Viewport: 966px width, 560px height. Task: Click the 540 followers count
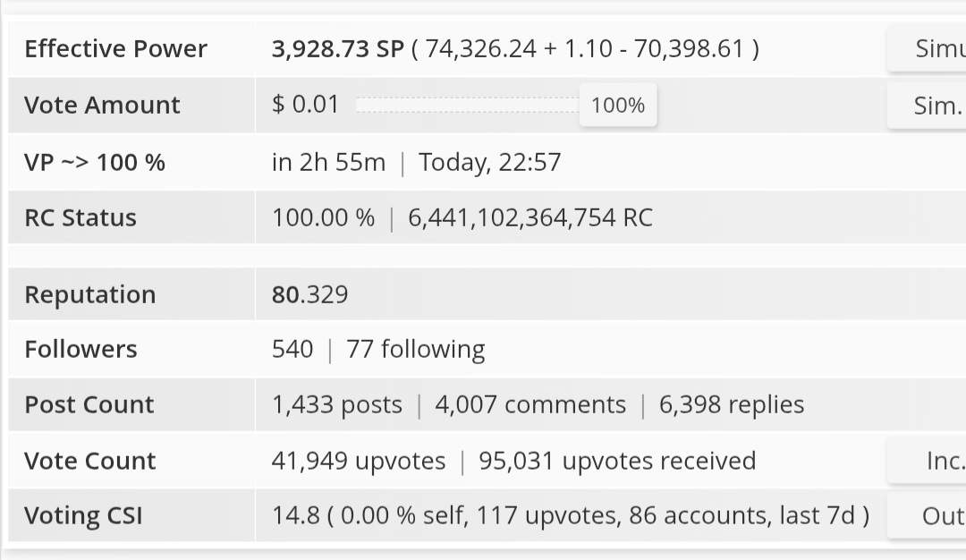coord(292,349)
